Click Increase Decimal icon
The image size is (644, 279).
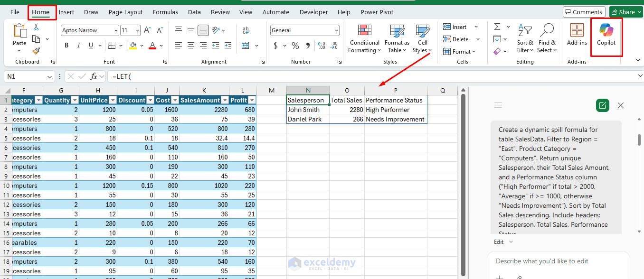321,46
